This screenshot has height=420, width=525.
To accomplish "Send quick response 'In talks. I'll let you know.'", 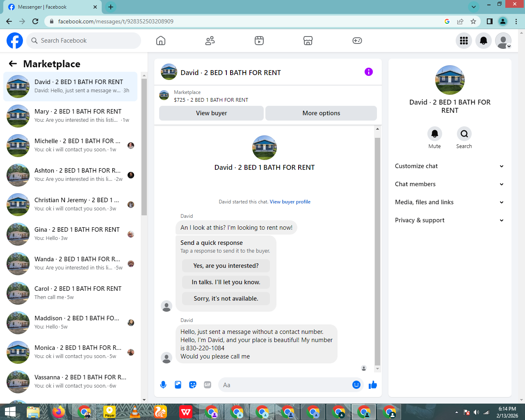I will click(x=226, y=282).
